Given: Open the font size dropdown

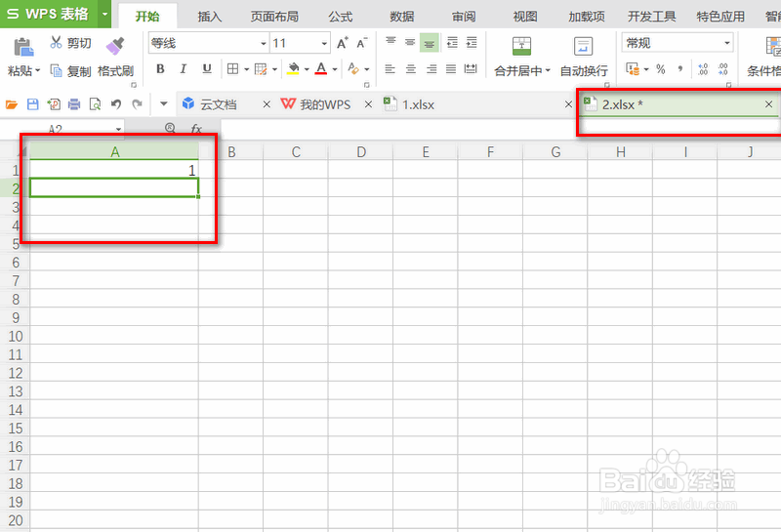Looking at the screenshot, I should [324, 43].
